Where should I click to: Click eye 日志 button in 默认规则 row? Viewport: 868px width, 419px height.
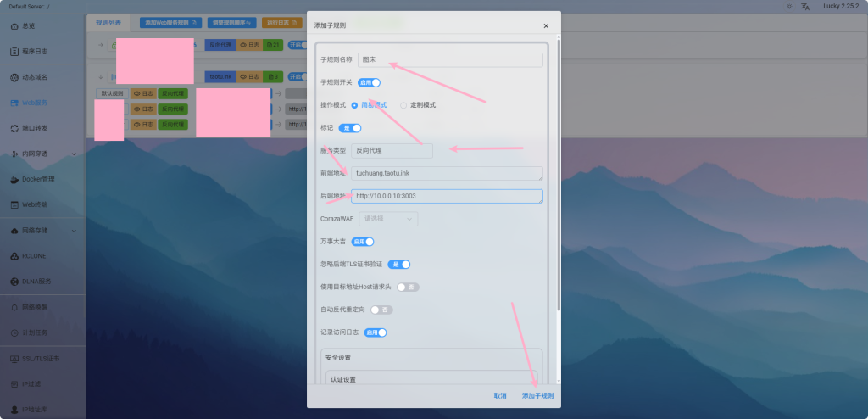142,93
